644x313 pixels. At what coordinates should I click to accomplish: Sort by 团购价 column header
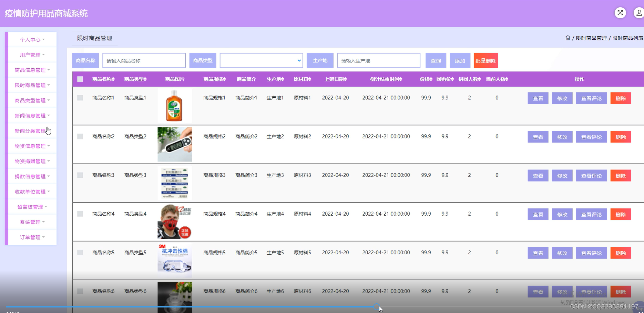(x=445, y=79)
